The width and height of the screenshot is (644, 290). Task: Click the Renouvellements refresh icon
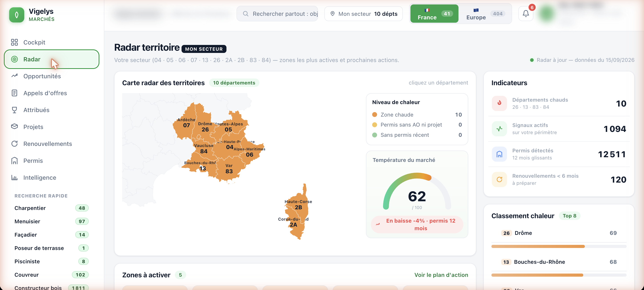[x=14, y=144]
